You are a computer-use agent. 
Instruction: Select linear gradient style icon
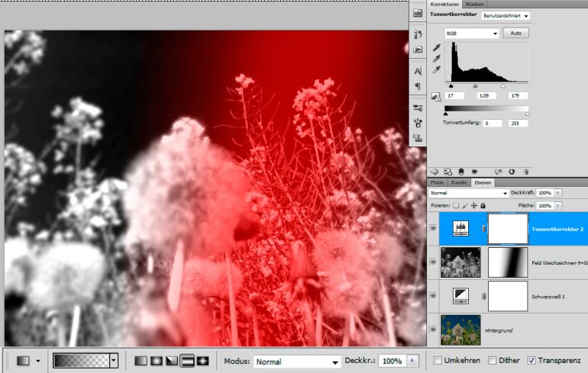click(x=141, y=361)
